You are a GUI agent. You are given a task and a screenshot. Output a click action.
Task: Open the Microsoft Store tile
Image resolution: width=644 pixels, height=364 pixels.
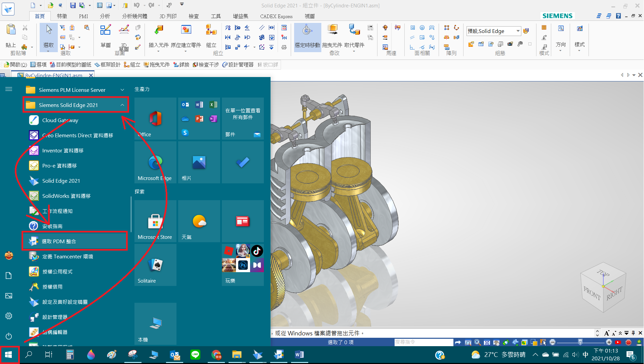tap(155, 221)
